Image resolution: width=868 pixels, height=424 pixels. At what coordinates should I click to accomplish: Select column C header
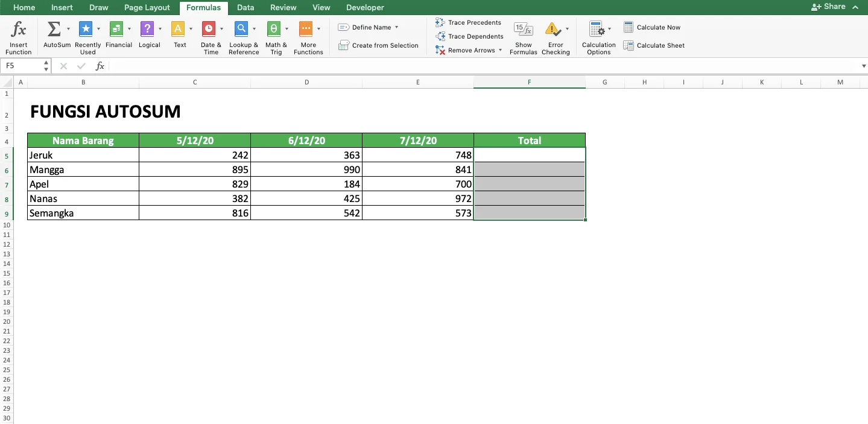point(195,82)
